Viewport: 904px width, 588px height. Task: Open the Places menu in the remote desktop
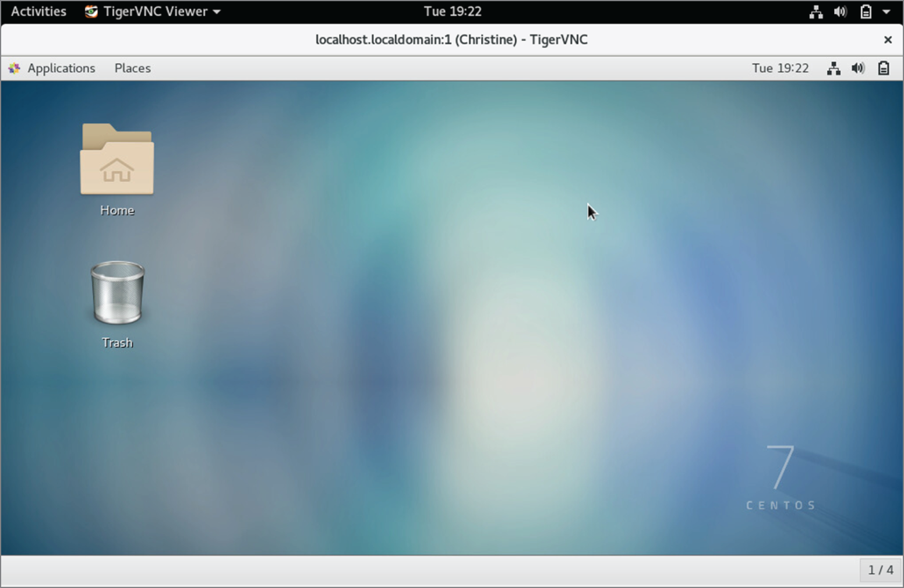132,68
